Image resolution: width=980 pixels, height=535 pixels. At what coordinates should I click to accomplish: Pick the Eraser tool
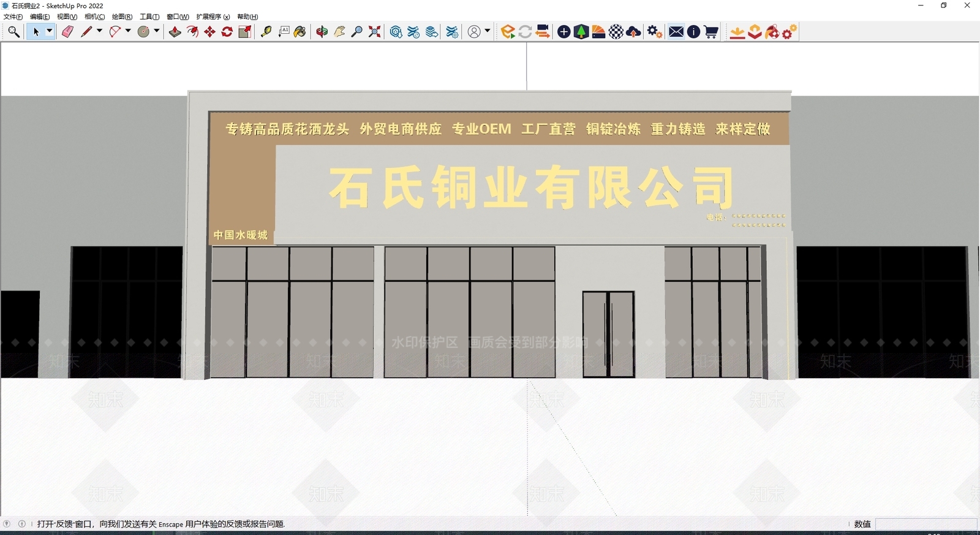[x=67, y=32]
